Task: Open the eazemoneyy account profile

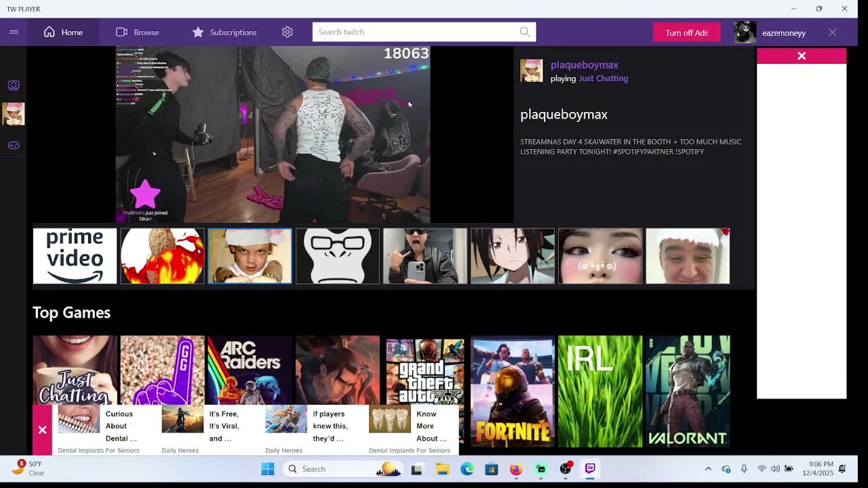Action: pos(770,33)
